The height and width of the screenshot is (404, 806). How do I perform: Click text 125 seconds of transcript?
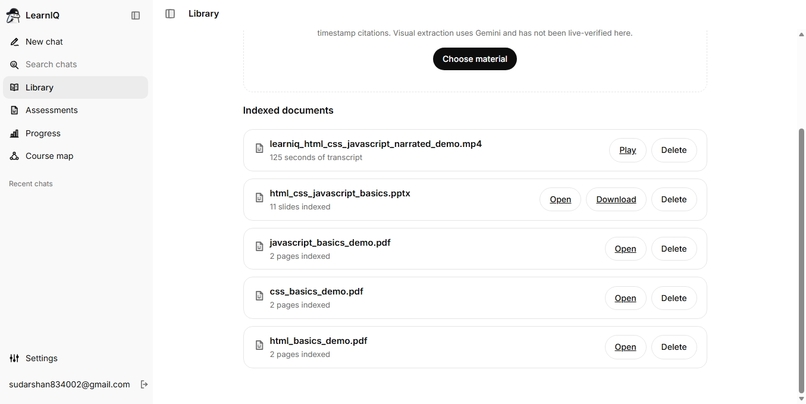[316, 157]
